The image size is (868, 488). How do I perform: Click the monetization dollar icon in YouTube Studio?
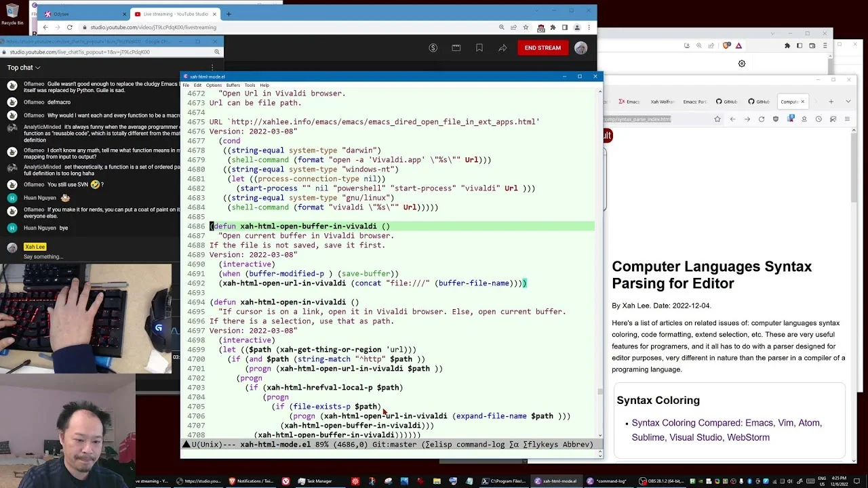coord(433,47)
